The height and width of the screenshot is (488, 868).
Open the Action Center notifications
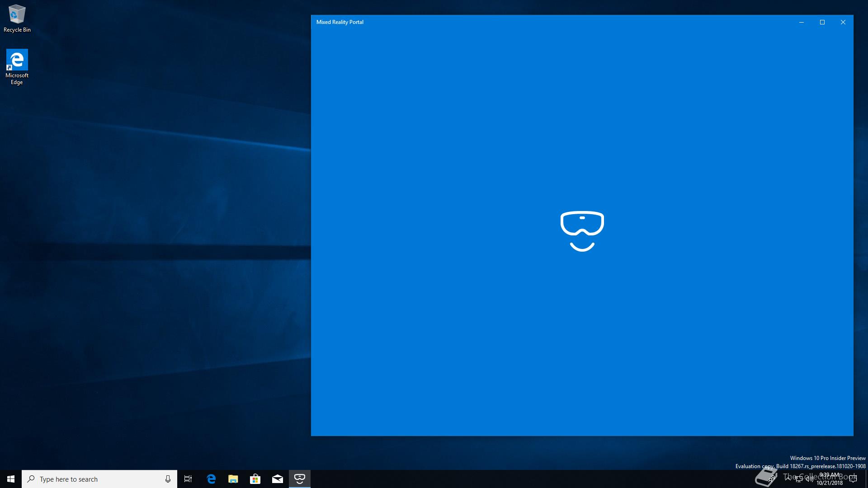coord(853,479)
